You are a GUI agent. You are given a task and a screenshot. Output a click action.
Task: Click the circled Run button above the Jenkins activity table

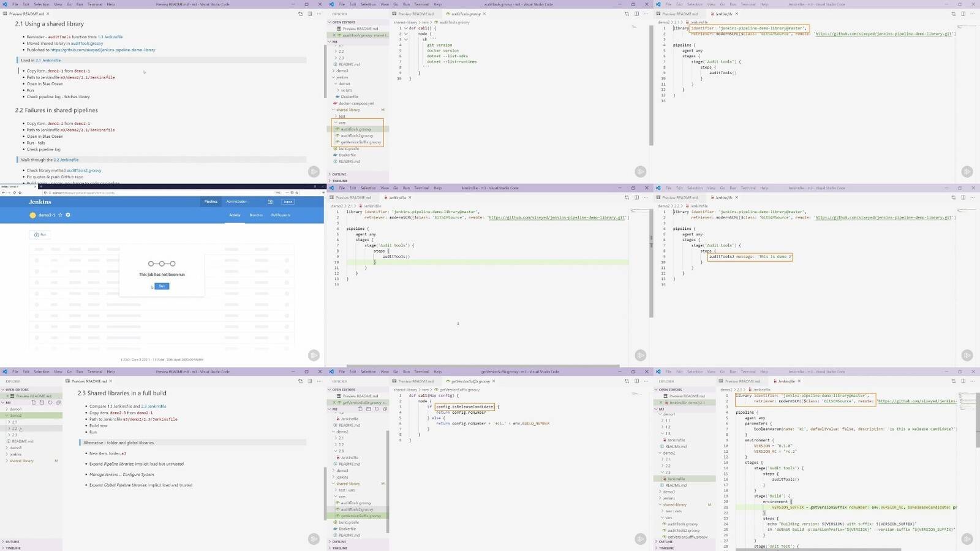click(x=40, y=235)
